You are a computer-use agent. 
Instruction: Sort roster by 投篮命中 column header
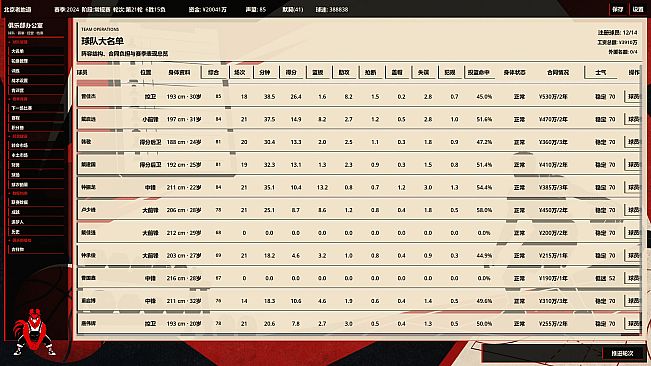478,72
